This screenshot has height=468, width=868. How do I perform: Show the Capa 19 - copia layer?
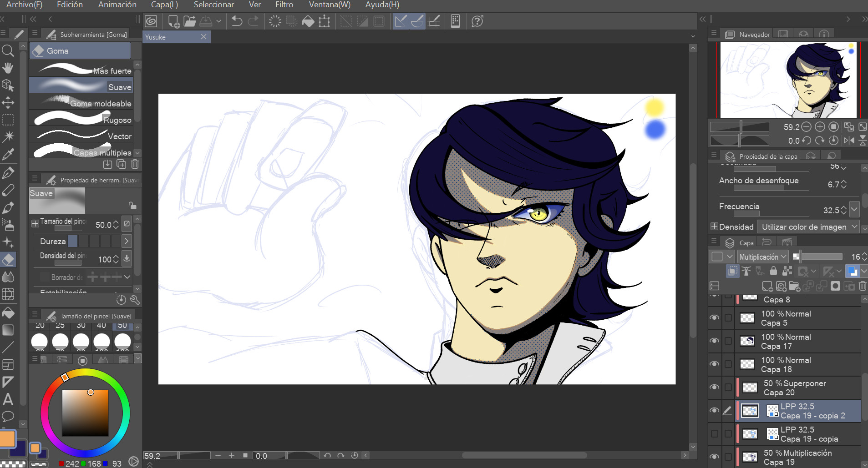[x=715, y=433]
